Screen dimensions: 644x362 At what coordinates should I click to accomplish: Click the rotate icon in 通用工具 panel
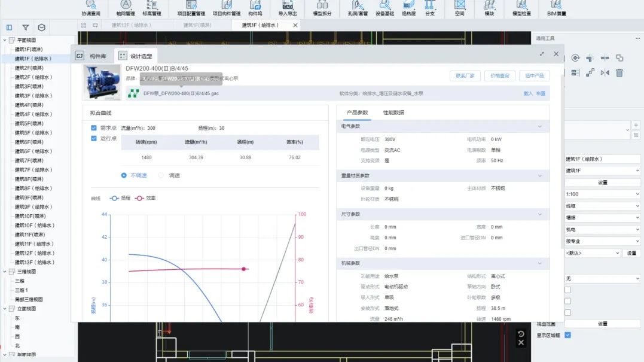(575, 58)
